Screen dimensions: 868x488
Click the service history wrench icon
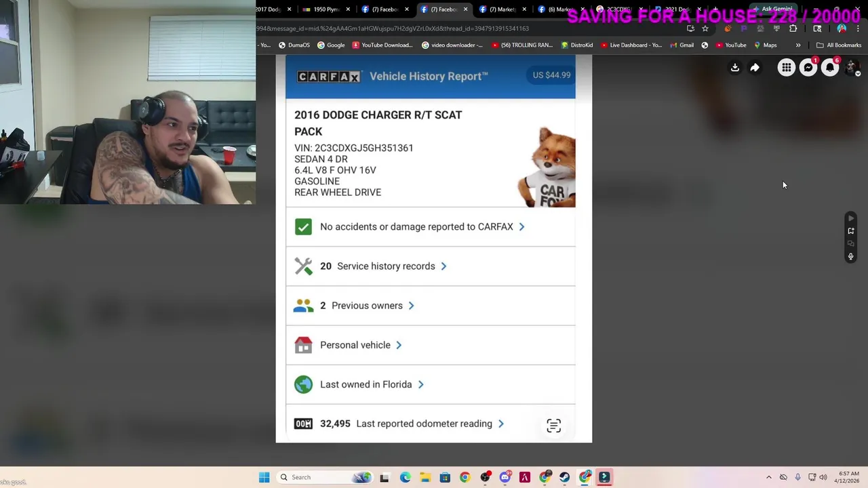[303, 266]
